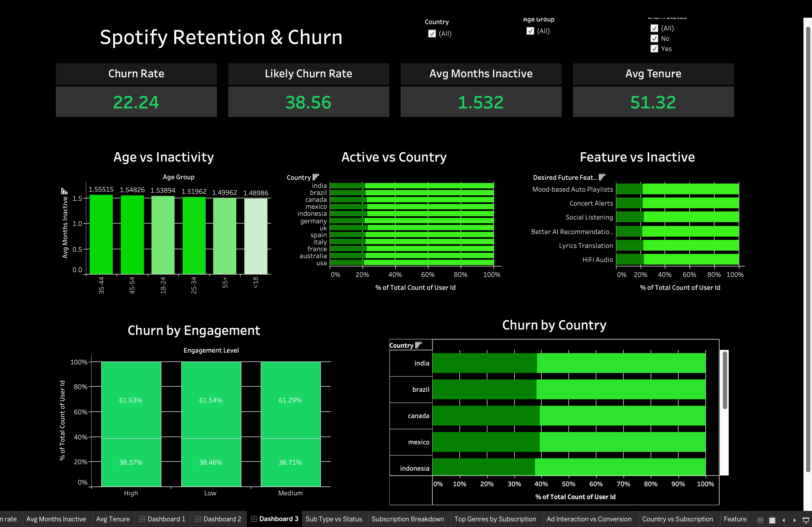Click the Churn by Country vertical scrollbar
This screenshot has width=812, height=527.
pos(725,380)
